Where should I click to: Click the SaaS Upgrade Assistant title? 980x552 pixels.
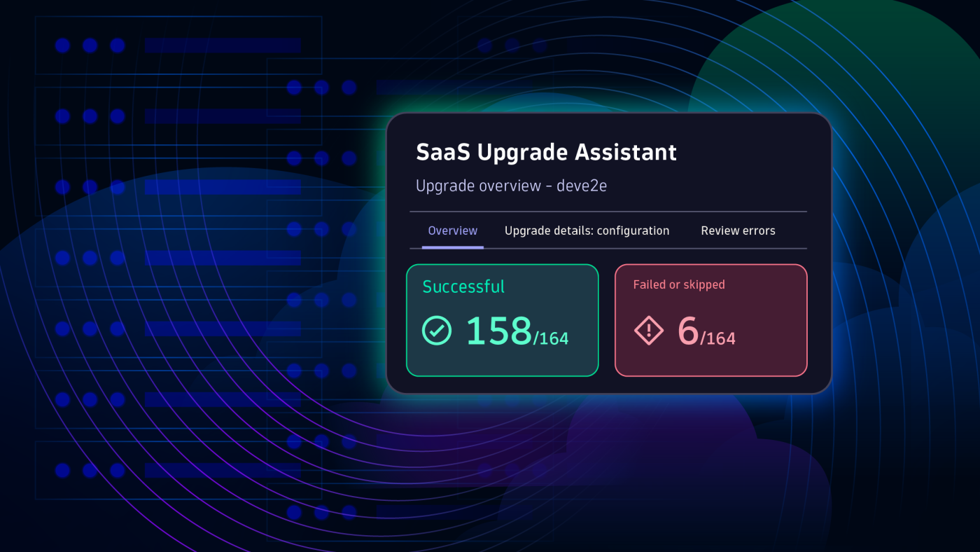[x=546, y=152]
